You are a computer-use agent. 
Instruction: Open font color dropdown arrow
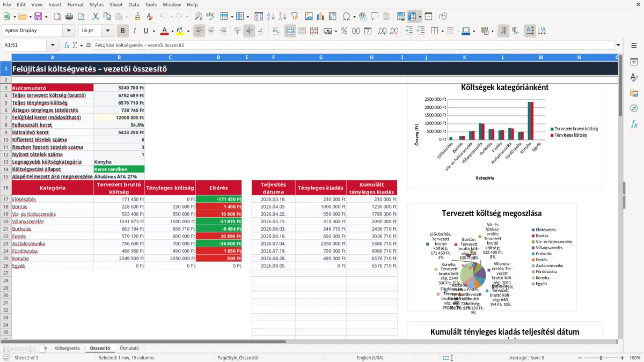[172, 31]
